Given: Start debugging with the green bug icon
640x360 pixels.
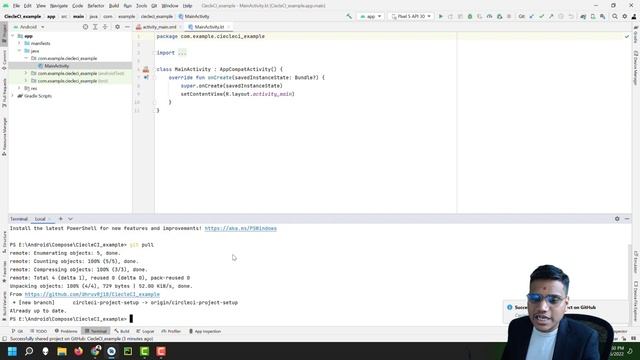Looking at the screenshot, I should (470, 16).
